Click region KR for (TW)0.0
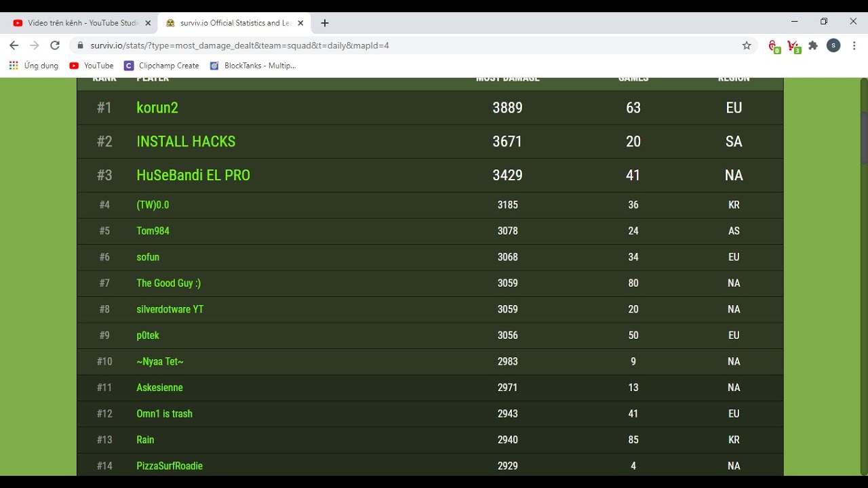The width and height of the screenshot is (868, 488). click(734, 205)
